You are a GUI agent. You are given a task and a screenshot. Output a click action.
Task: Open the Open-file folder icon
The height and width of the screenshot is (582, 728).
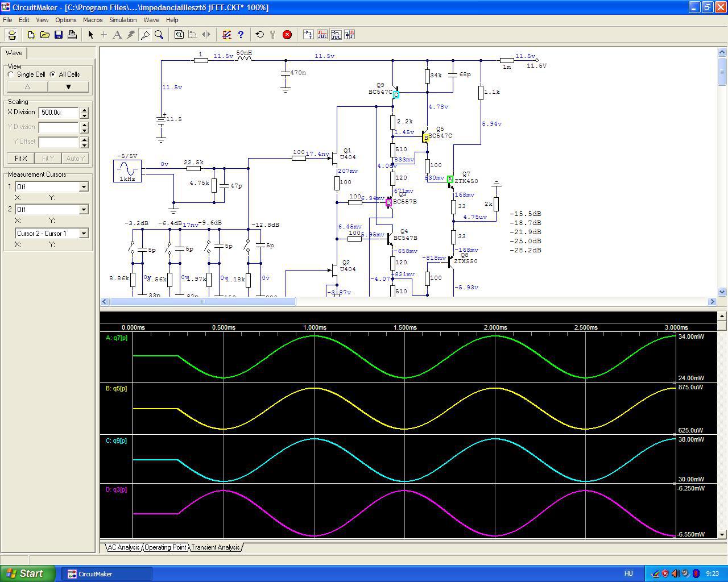click(45, 35)
